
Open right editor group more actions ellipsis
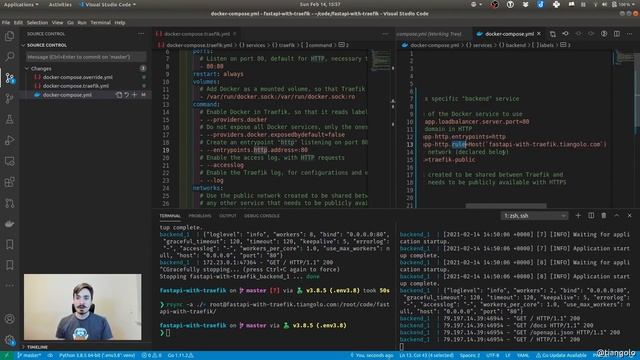[630, 34]
